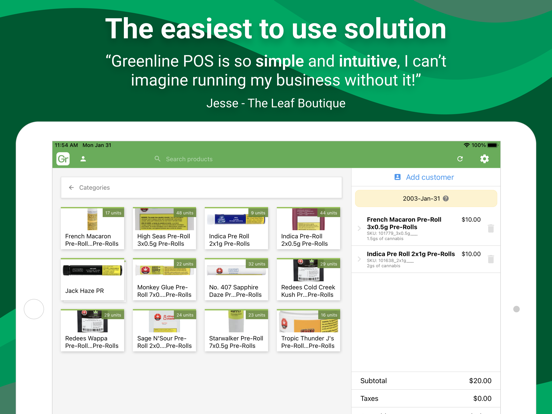Open the user profile icon in header
This screenshot has height=414, width=552.
coord(83,159)
